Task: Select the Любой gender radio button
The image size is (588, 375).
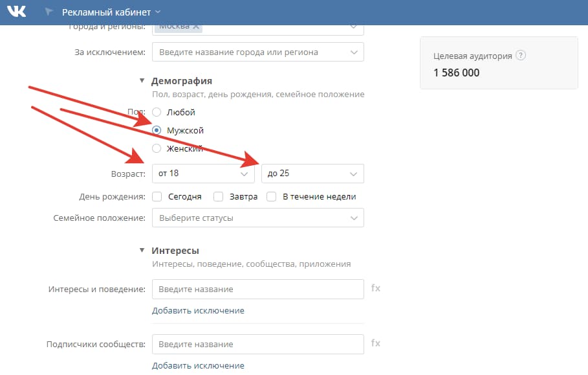Action: pos(156,112)
